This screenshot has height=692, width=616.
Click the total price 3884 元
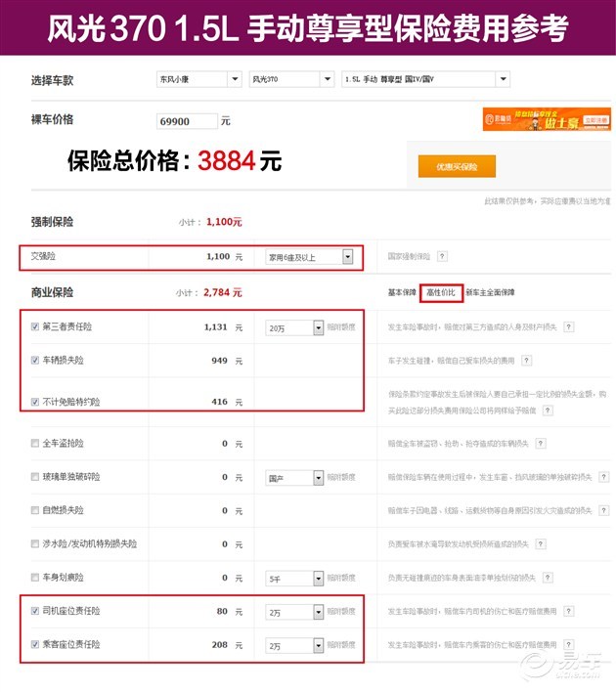click(x=240, y=160)
